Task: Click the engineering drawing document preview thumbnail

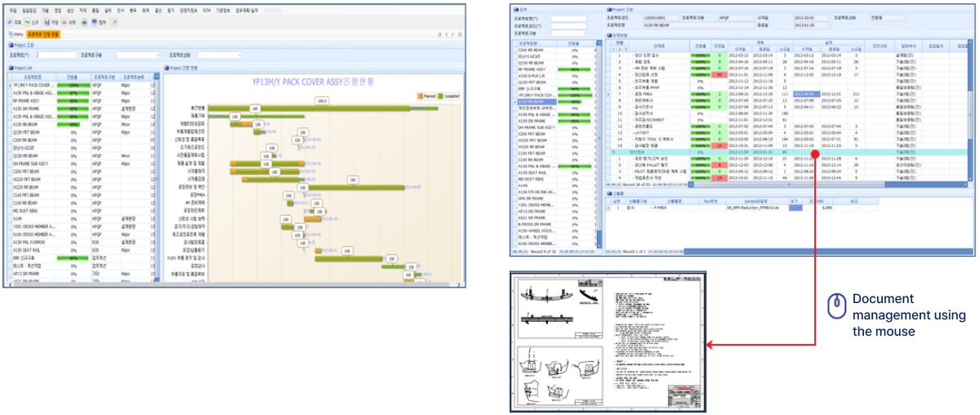Action: [608, 340]
